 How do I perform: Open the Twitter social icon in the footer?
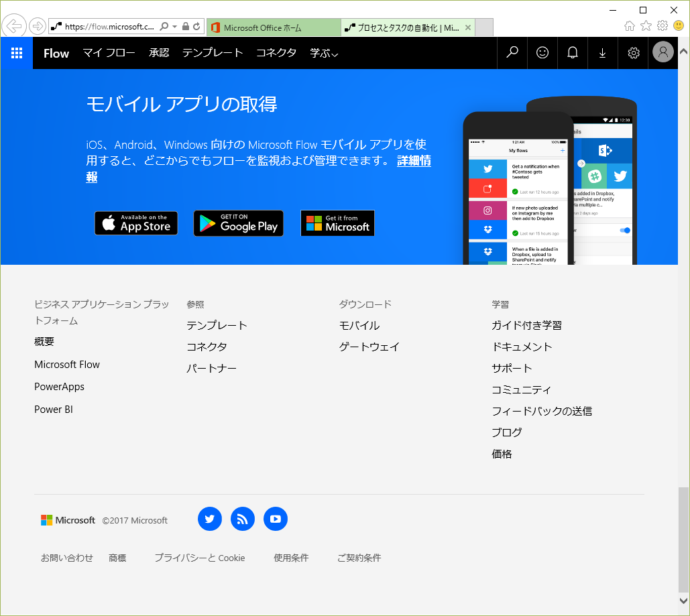pyautogui.click(x=209, y=519)
